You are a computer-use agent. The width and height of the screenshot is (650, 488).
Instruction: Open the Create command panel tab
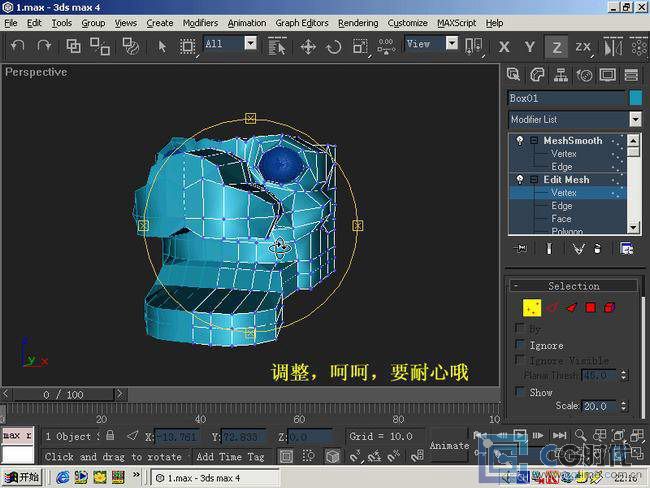[513, 75]
